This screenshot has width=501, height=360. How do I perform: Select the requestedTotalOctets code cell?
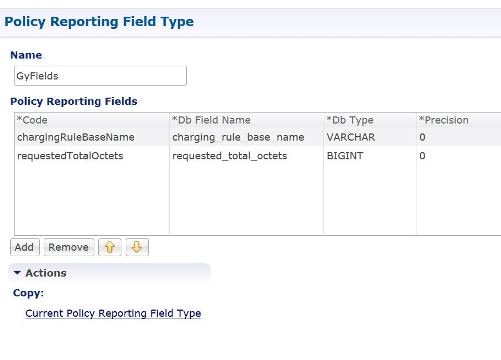[92, 156]
